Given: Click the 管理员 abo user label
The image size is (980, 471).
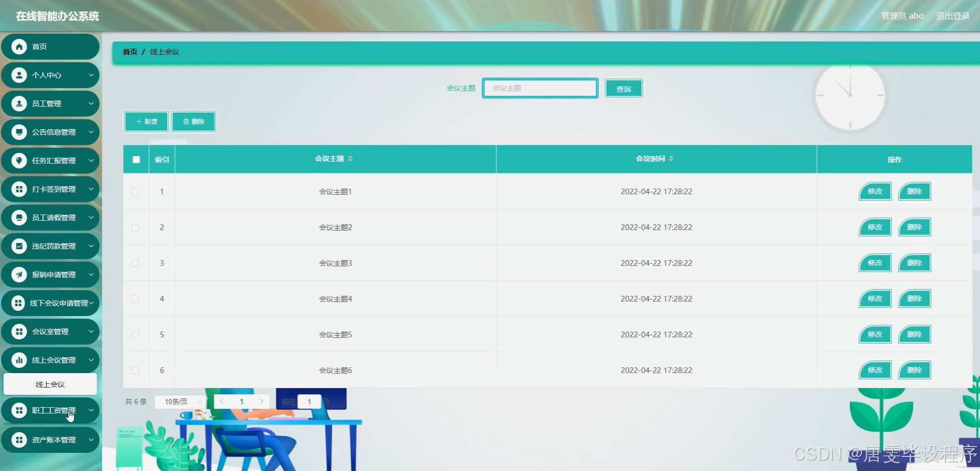Looking at the screenshot, I should [902, 16].
